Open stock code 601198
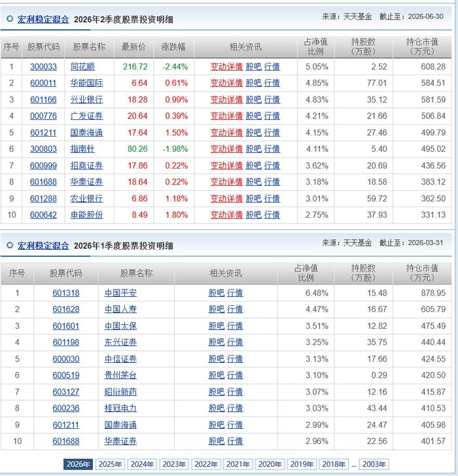The height and width of the screenshot is (476, 458). pyautogui.click(x=66, y=343)
